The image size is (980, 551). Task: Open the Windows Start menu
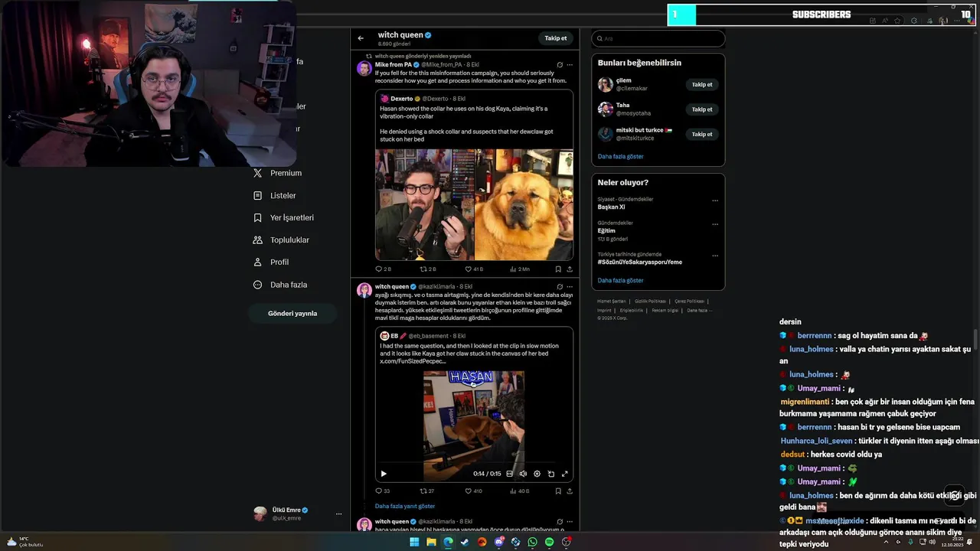tap(414, 542)
